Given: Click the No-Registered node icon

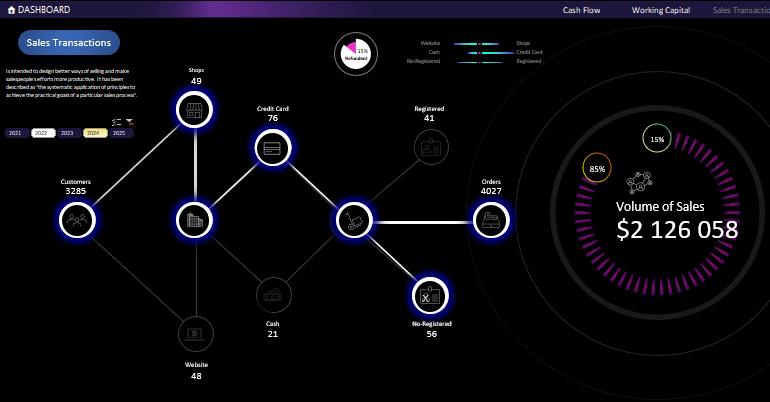Looking at the screenshot, I should coord(432,296).
